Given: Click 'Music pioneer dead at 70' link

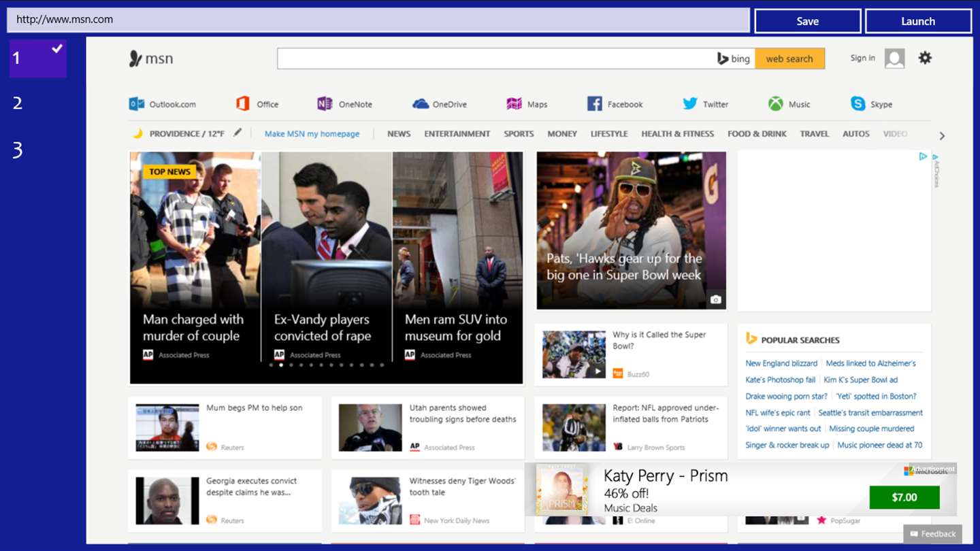Looking at the screenshot, I should pyautogui.click(x=880, y=445).
